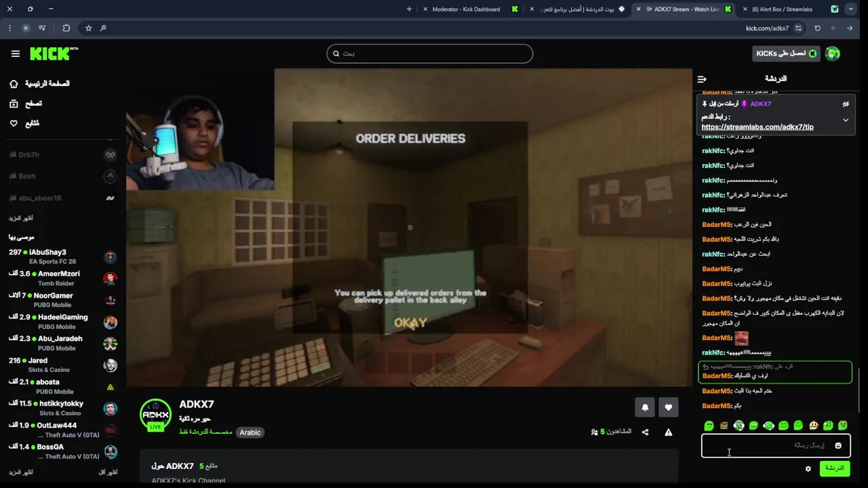Open aboata recommended channel
The width and height of the screenshot is (868, 488).
coord(62,387)
